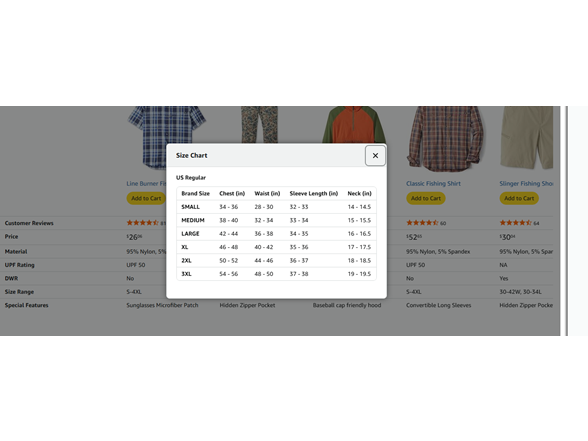Click the blue plaid shirt thumbnail
Image resolution: width=588 pixels, height=441 pixels.
[166, 137]
